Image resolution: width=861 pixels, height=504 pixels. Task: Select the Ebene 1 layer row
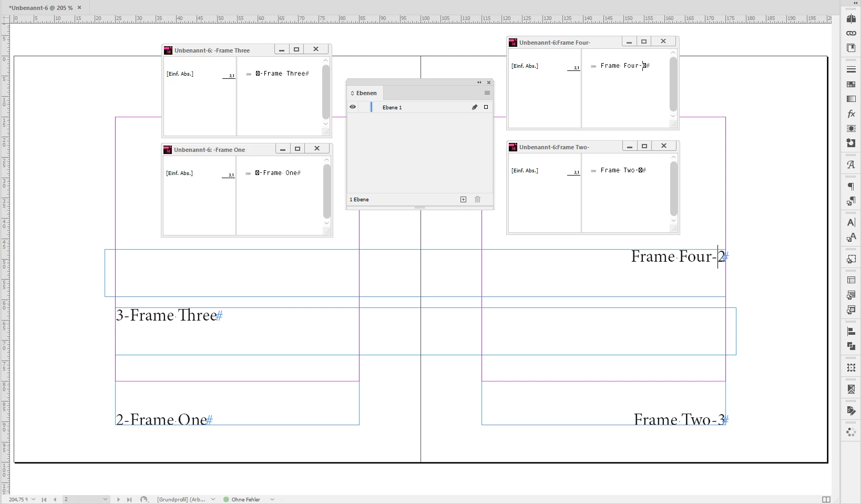[x=420, y=107]
